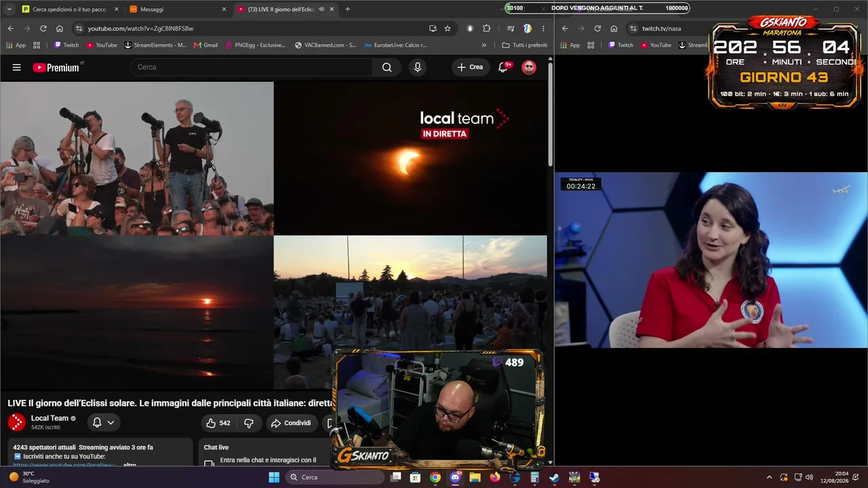Click the YouTube search magnifier button
This screenshot has height=488, width=868.
387,67
